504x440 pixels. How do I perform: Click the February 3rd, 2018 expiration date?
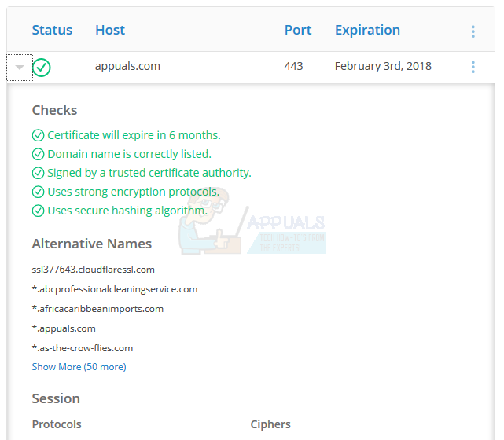coord(383,67)
